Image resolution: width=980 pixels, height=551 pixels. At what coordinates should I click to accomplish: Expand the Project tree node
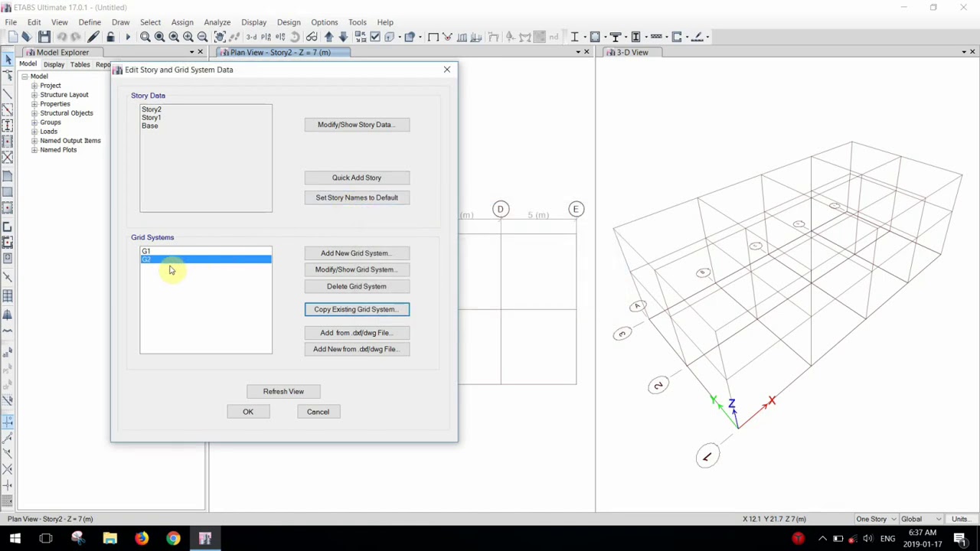pyautogui.click(x=34, y=86)
